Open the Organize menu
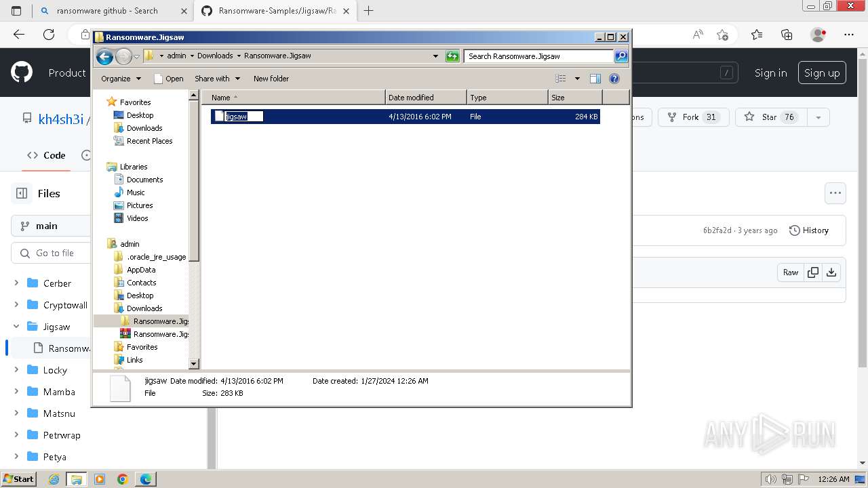The height and width of the screenshot is (488, 868). (121, 79)
